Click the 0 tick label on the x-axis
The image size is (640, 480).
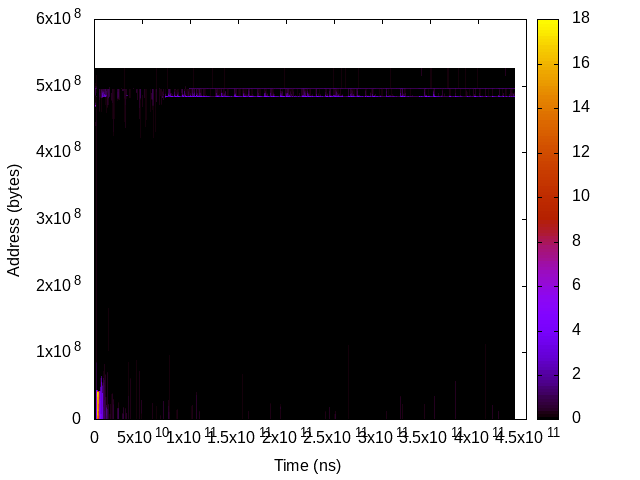(x=94, y=437)
